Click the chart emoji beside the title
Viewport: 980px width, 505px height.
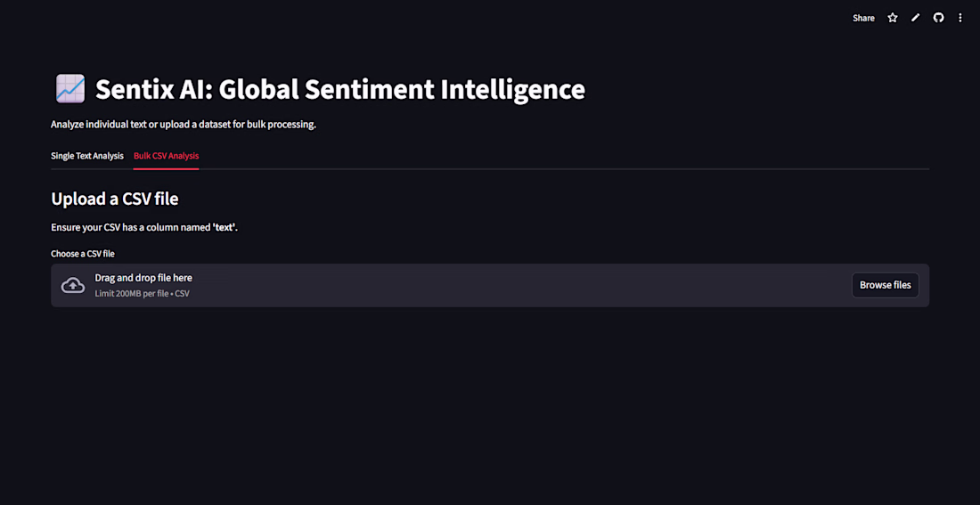70,89
